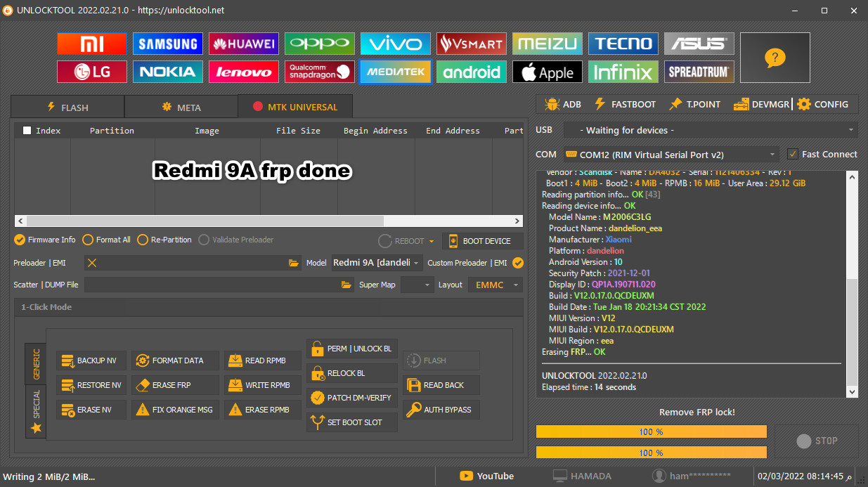Select the Re-Partition radio option

coord(165,240)
